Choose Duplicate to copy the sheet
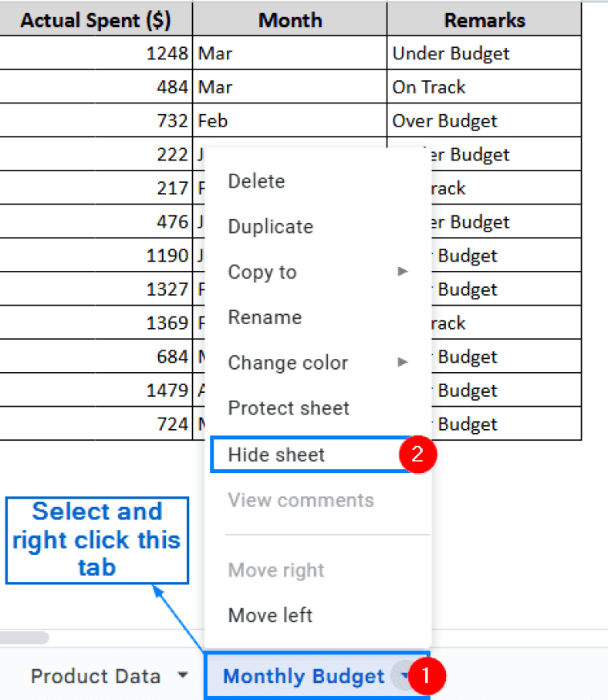 (270, 226)
